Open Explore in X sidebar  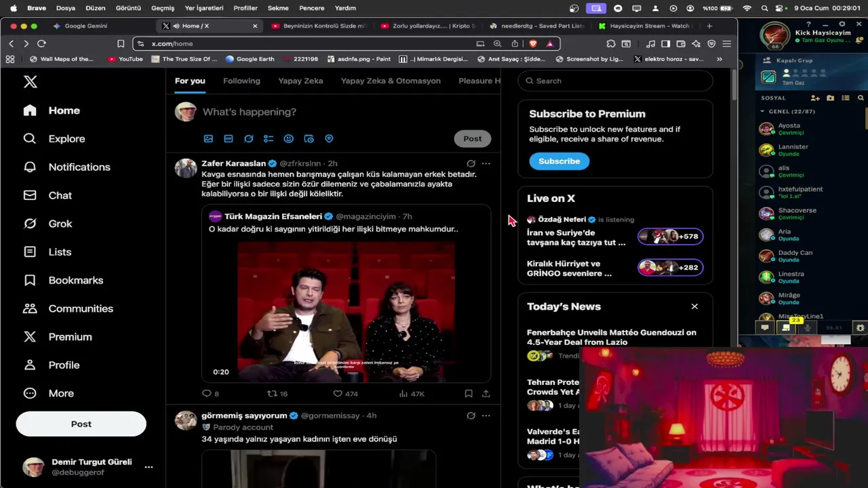coord(54,139)
